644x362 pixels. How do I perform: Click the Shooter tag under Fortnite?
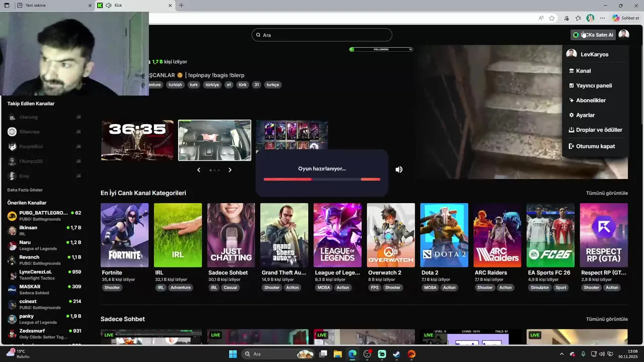pyautogui.click(x=112, y=288)
